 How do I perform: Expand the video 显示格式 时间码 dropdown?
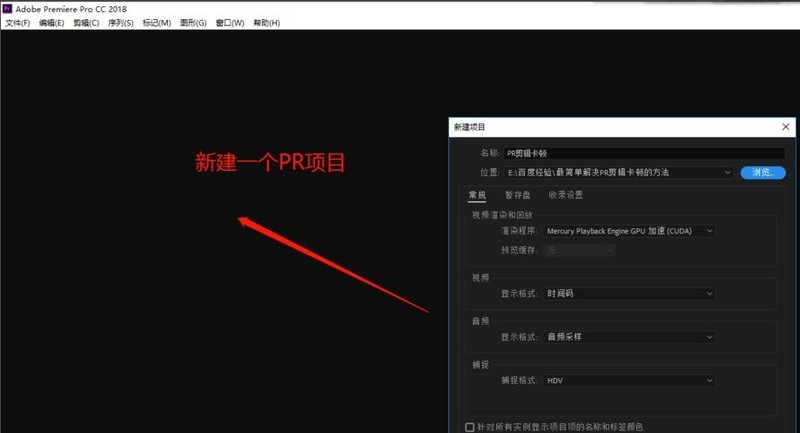[x=629, y=294]
